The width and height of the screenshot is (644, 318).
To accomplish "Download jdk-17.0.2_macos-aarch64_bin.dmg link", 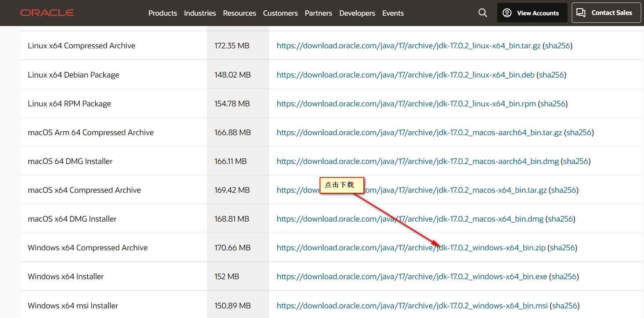I will coord(418,161).
